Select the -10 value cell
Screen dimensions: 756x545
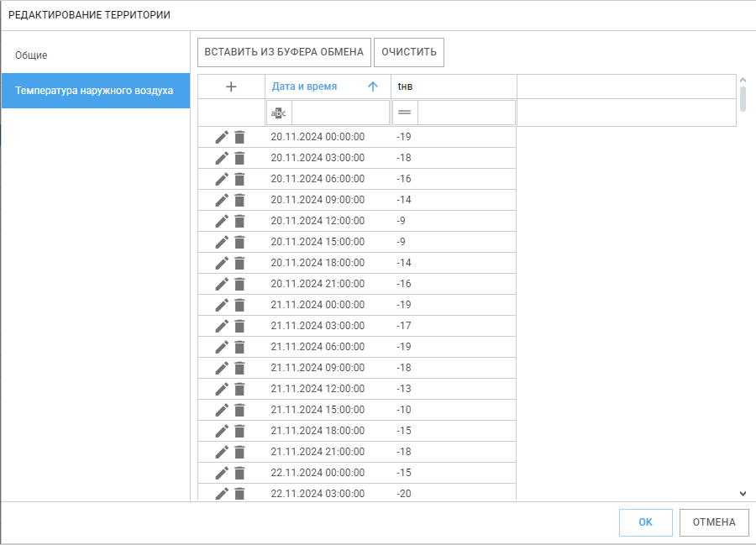click(x=454, y=410)
